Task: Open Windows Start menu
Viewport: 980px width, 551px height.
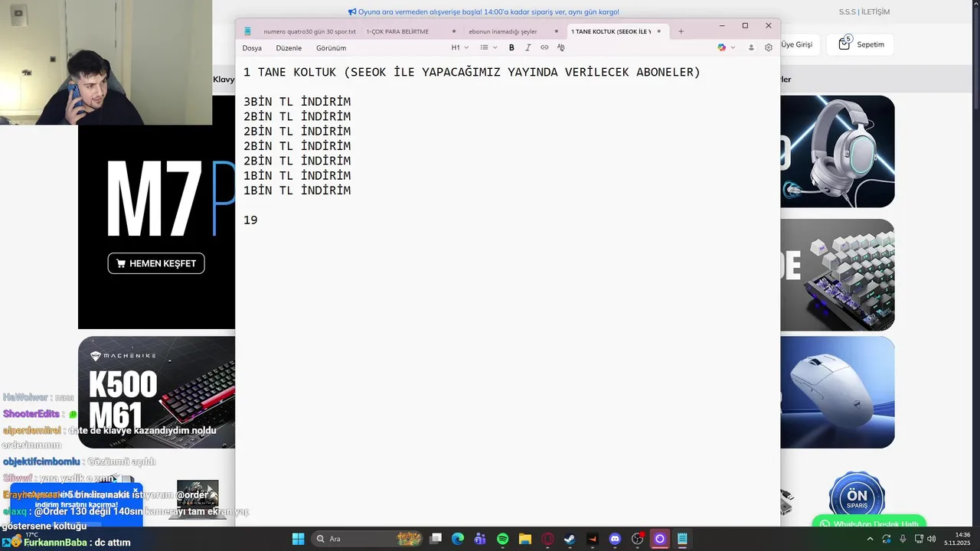Action: pos(298,539)
